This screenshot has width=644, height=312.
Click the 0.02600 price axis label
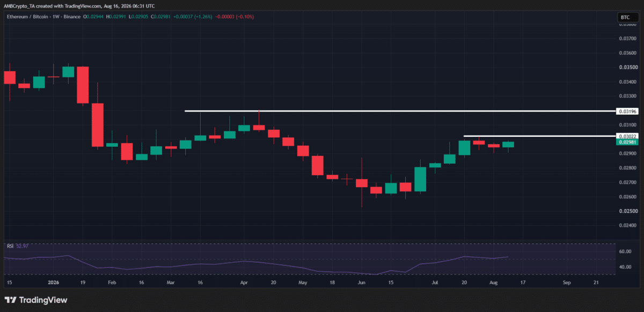coord(627,197)
